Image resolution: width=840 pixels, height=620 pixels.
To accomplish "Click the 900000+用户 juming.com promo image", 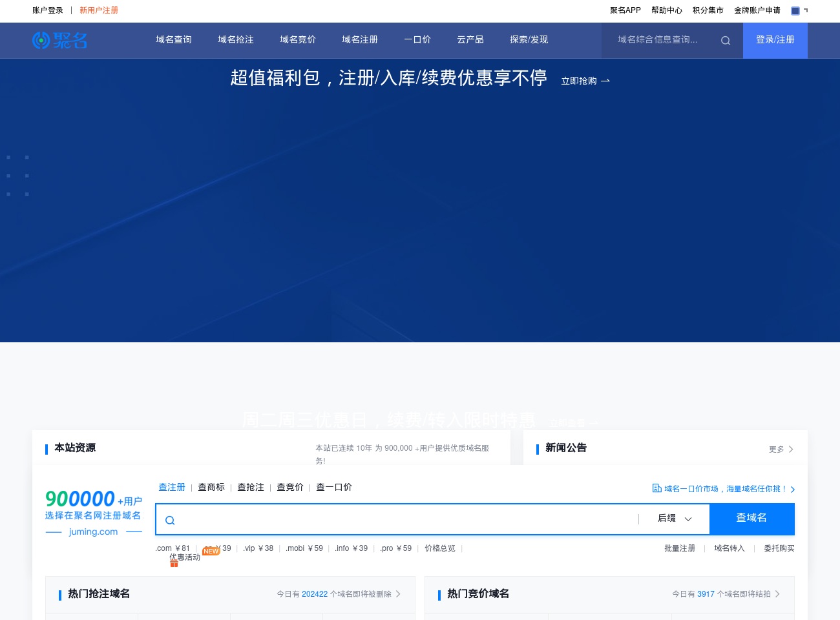I will [x=94, y=513].
